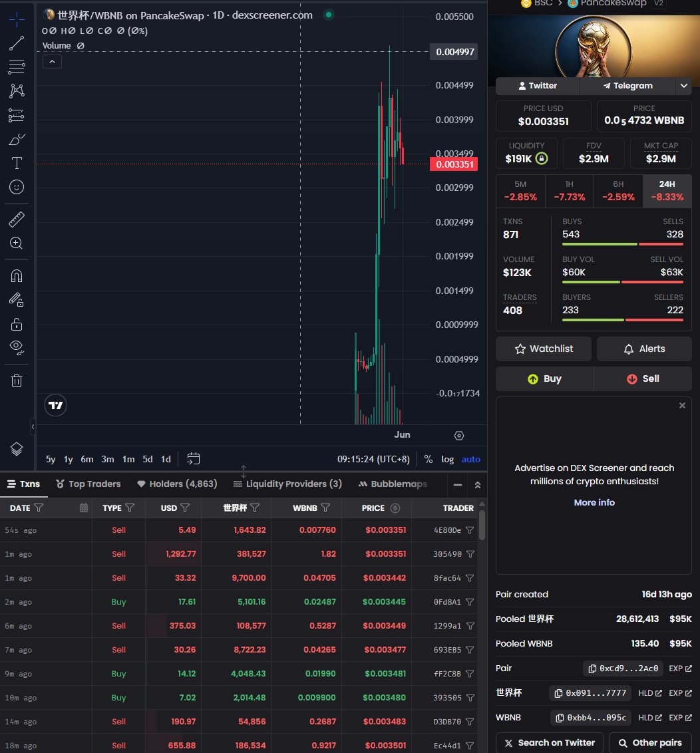Toggle percent scale on price axis
Viewport: 700px width, 753px height.
pyautogui.click(x=428, y=459)
